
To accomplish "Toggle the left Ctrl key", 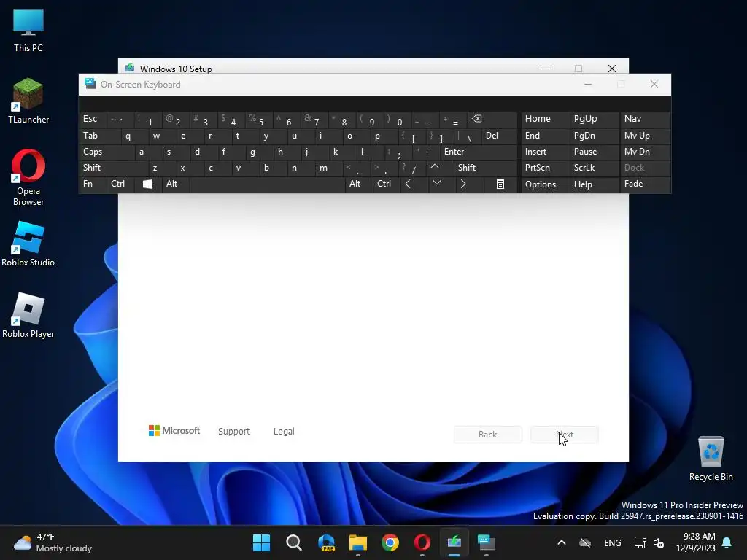I will click(x=122, y=184).
